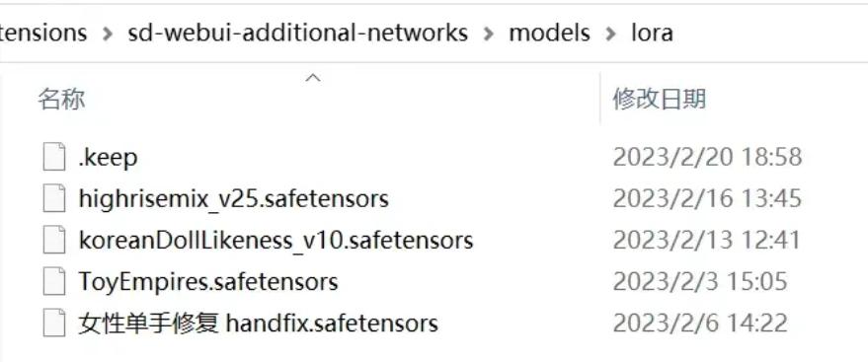Select the handfix.safetensors file icon
This screenshot has height=362, width=868.
(x=54, y=324)
